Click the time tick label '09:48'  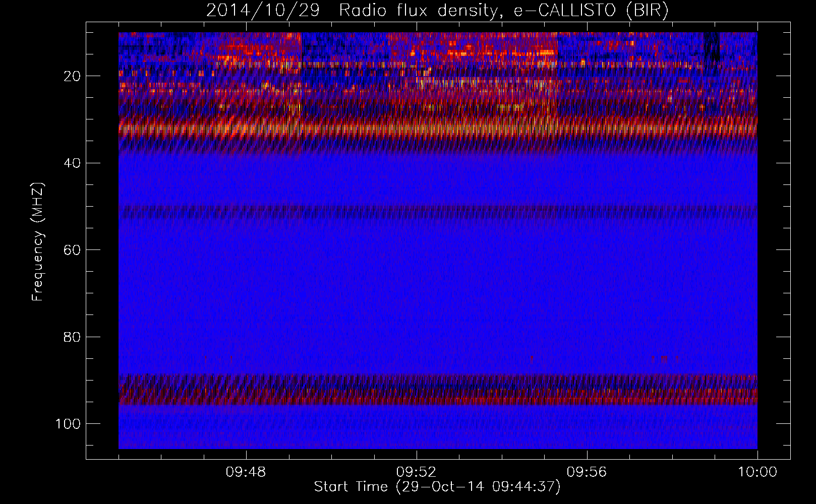point(246,472)
